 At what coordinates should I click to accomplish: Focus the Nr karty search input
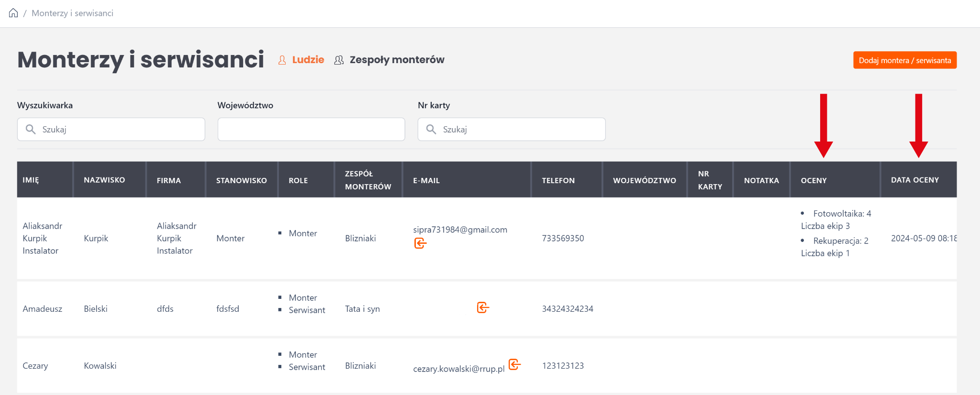tap(519, 129)
